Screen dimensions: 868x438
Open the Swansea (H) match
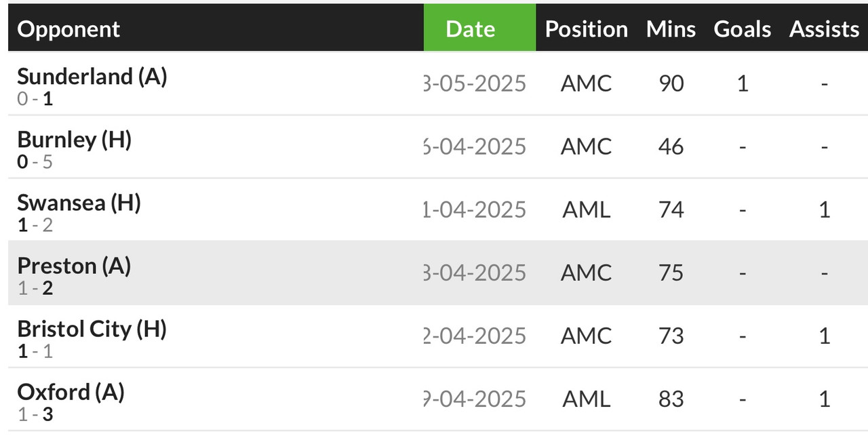79,203
